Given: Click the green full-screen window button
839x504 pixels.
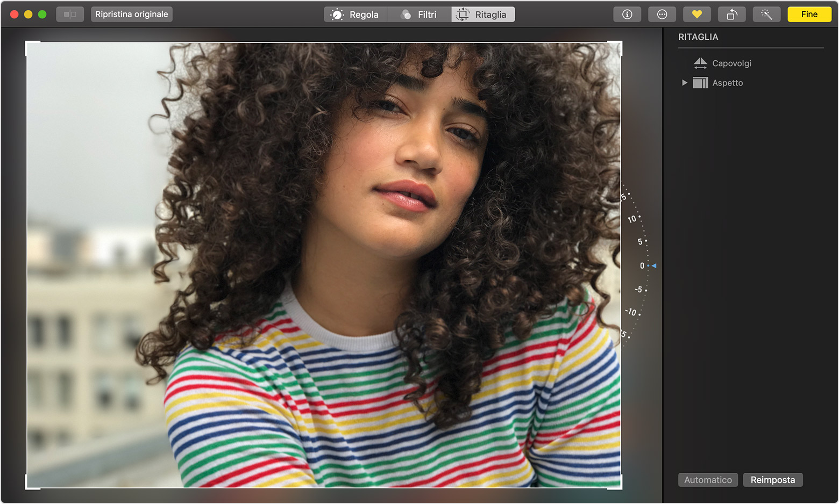Looking at the screenshot, I should [x=42, y=15].
